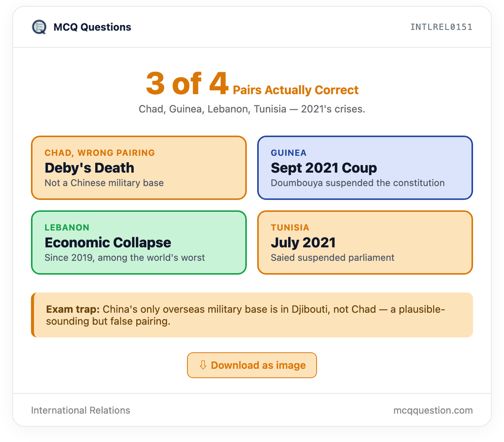
Task: Click the 2021's crises subtitle line
Action: (x=252, y=109)
